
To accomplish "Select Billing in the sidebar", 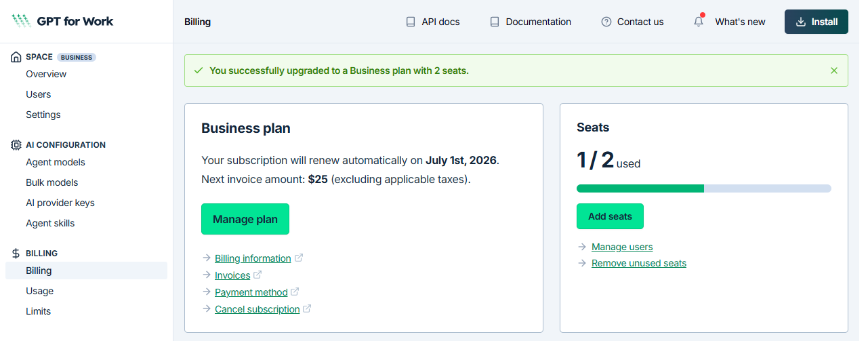I will click(86, 270).
